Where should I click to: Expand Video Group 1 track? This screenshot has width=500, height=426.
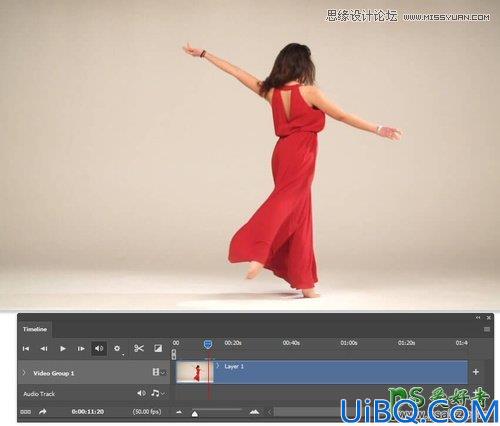coord(24,373)
